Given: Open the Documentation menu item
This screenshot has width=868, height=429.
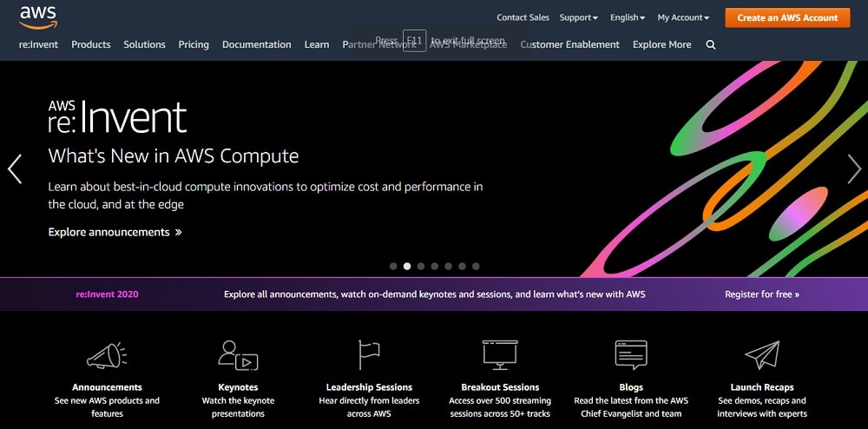Looking at the screenshot, I should point(257,45).
